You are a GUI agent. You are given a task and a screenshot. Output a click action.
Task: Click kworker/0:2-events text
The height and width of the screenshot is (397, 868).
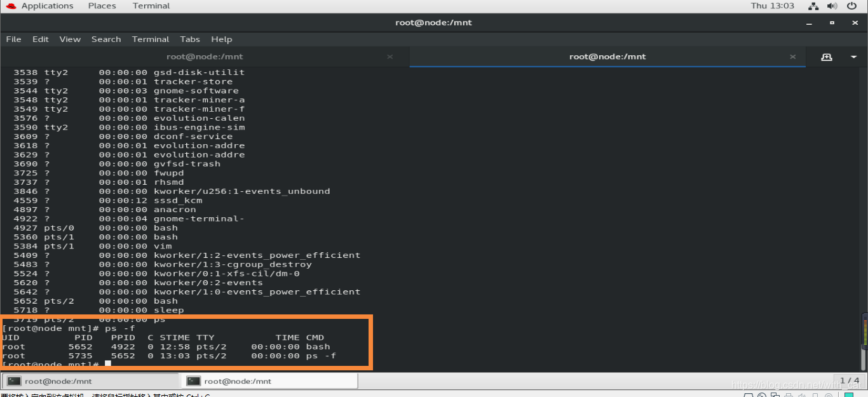pos(208,283)
